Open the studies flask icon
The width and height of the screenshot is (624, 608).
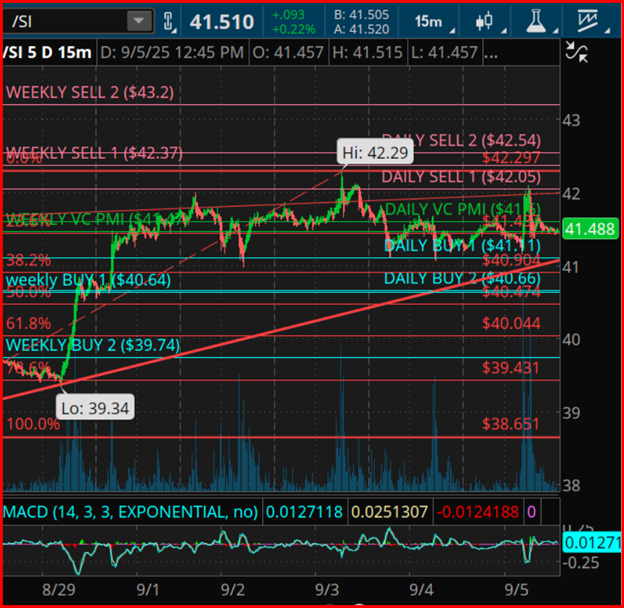point(536,21)
